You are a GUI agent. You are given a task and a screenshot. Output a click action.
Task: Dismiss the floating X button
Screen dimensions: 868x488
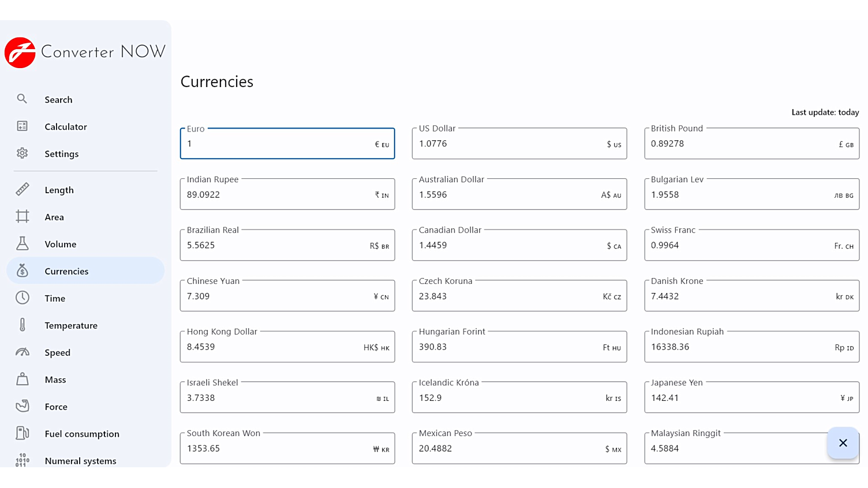click(x=843, y=443)
